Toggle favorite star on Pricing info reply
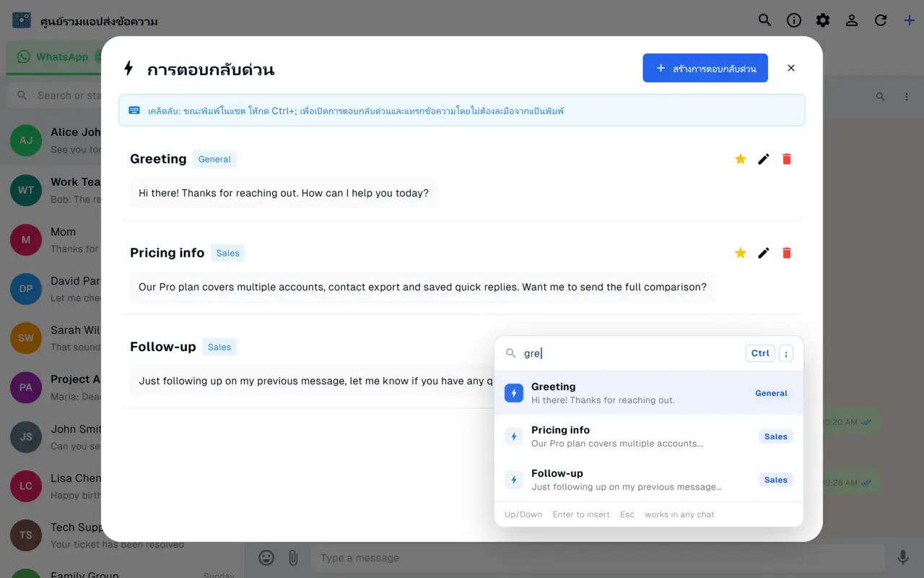The image size is (924, 578). click(741, 253)
